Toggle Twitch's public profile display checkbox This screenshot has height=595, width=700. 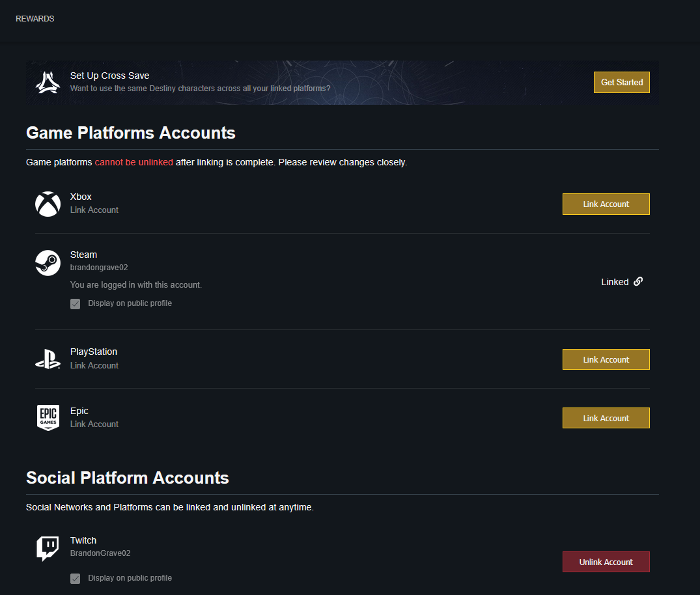pyautogui.click(x=76, y=579)
